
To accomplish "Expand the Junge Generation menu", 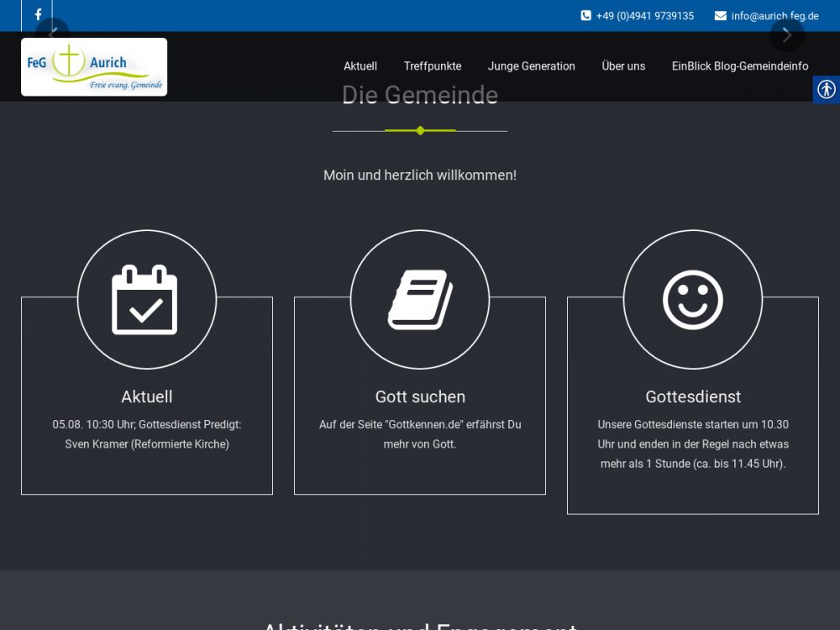I will pyautogui.click(x=532, y=66).
